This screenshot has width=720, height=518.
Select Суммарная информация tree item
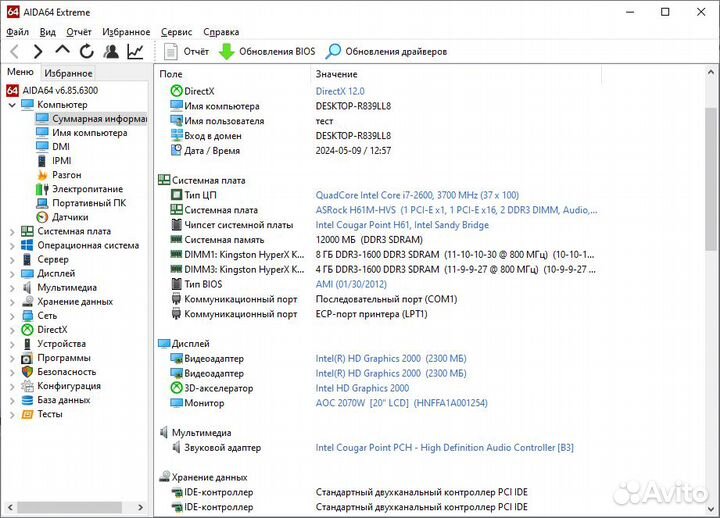point(91,118)
